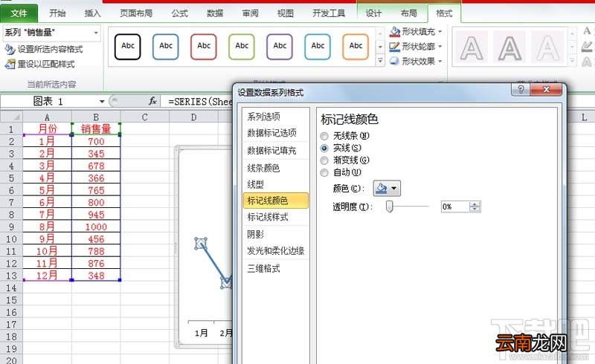Open the Name Box dropdown arrow

(102, 101)
